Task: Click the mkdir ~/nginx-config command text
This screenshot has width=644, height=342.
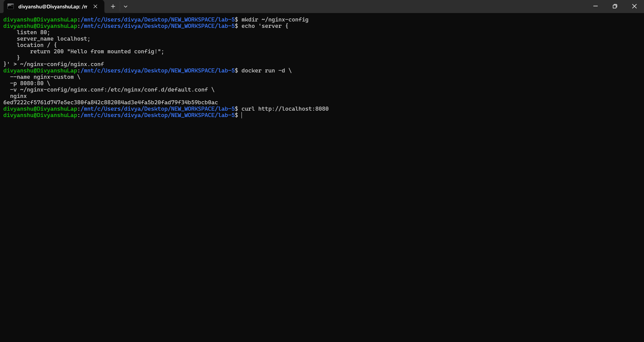Action: (275, 19)
